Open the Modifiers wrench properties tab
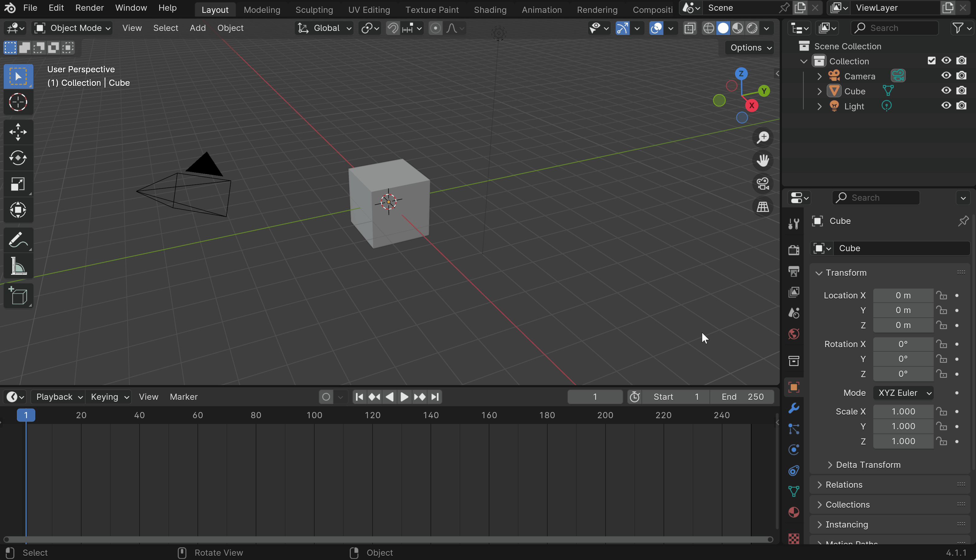The height and width of the screenshot is (560, 976). point(794,408)
